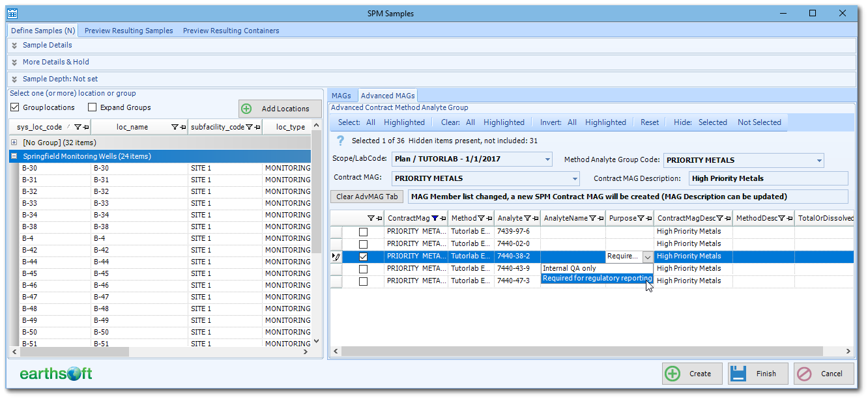Uncheck the Group locations checkbox

[x=14, y=107]
